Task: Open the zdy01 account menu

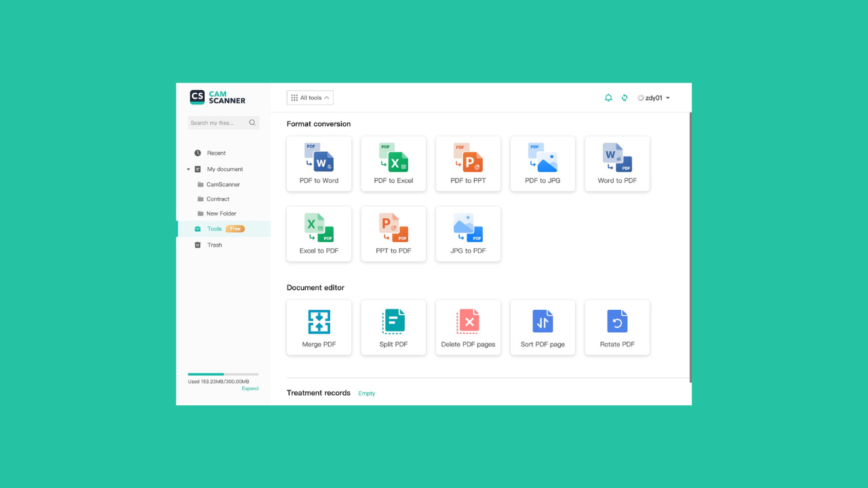Action: click(654, 98)
